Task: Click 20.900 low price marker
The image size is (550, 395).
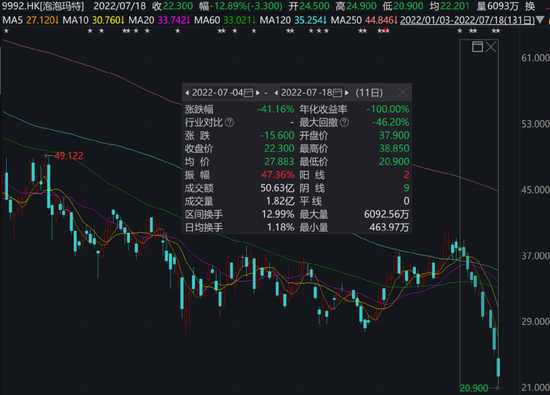Action: coord(474,388)
